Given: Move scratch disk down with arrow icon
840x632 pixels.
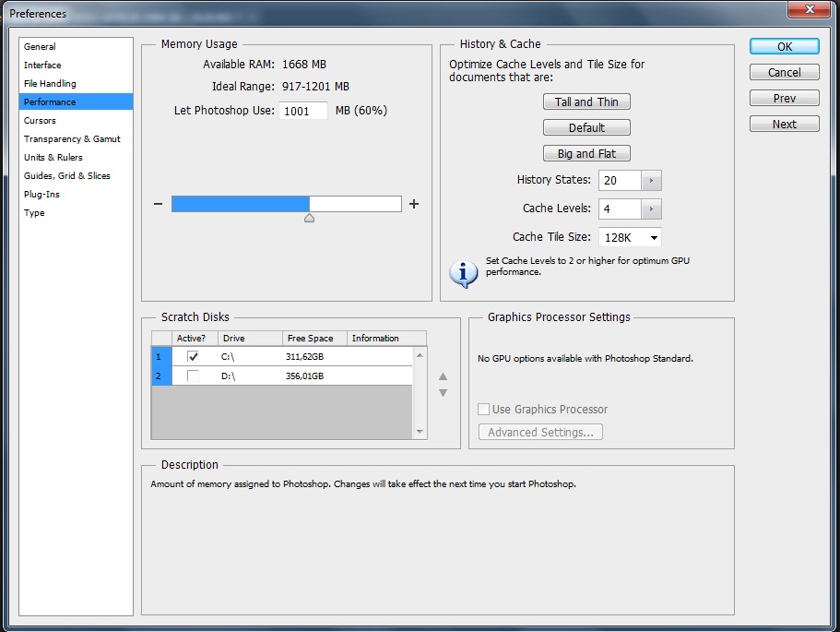Looking at the screenshot, I should 443,393.
